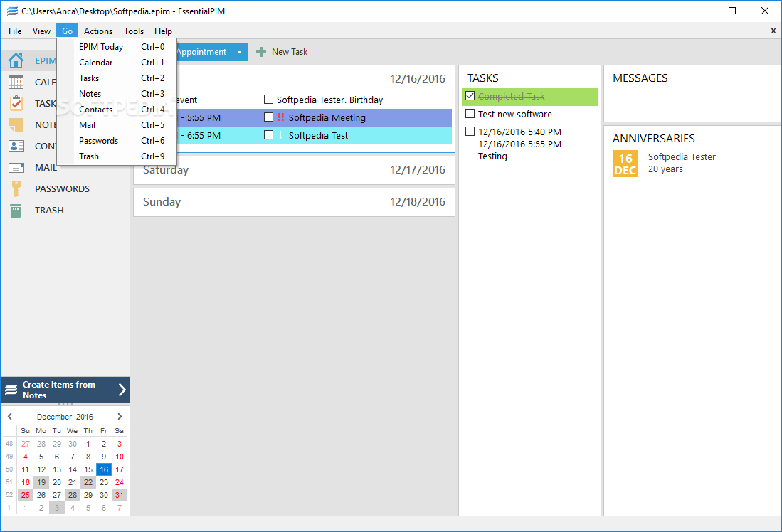Mark Softpedia Meeting as completed
Screen dimensions: 782x532
[x=268, y=117]
